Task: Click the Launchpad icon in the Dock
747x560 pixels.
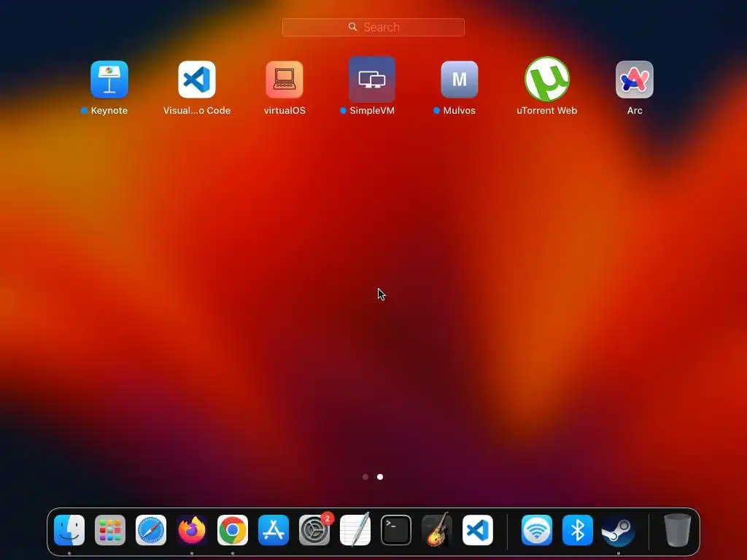Action: pyautogui.click(x=110, y=530)
